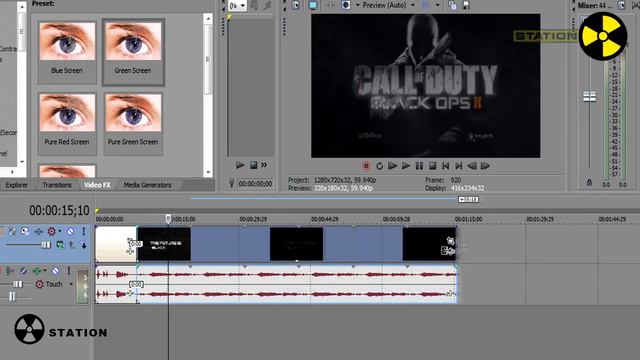Solo the video track

point(84,231)
